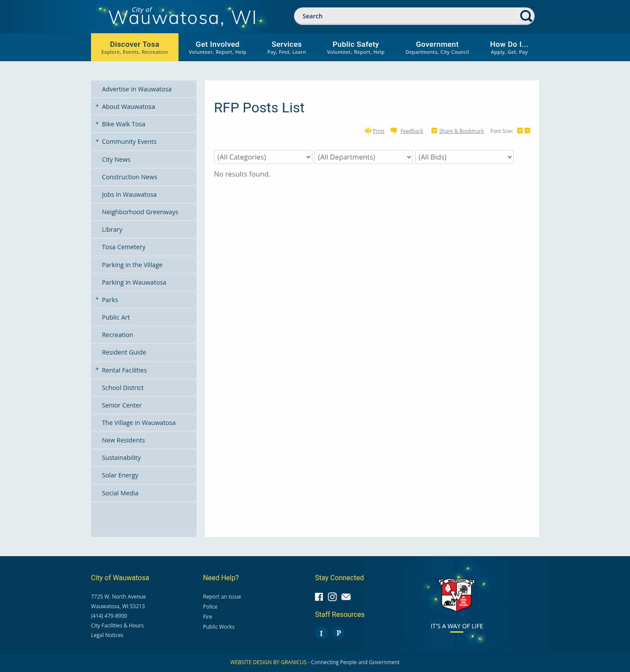Viewport: 630px width, 672px height.
Task: Increase font size with plus icon
Action: click(x=520, y=131)
